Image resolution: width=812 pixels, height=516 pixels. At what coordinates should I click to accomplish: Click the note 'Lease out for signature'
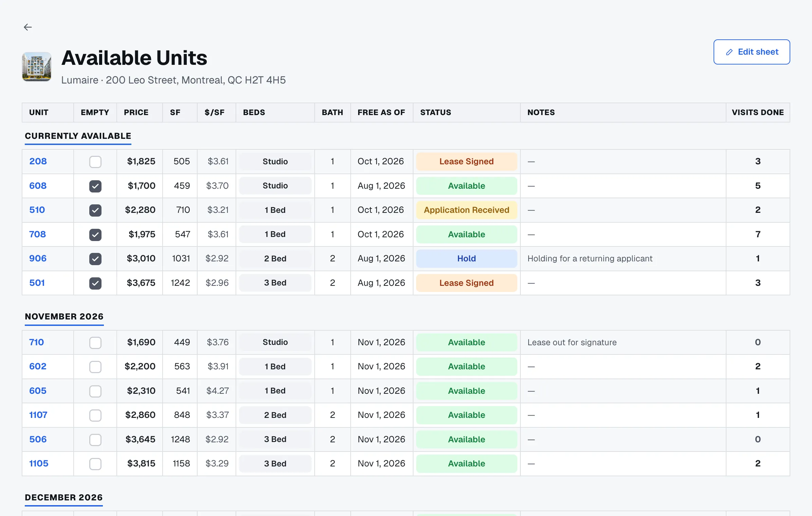click(x=572, y=343)
